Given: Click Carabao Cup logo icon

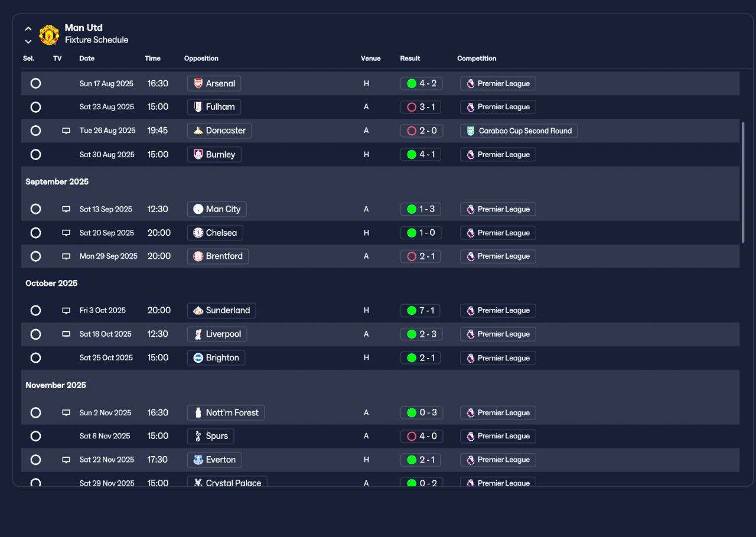Looking at the screenshot, I should 470,131.
